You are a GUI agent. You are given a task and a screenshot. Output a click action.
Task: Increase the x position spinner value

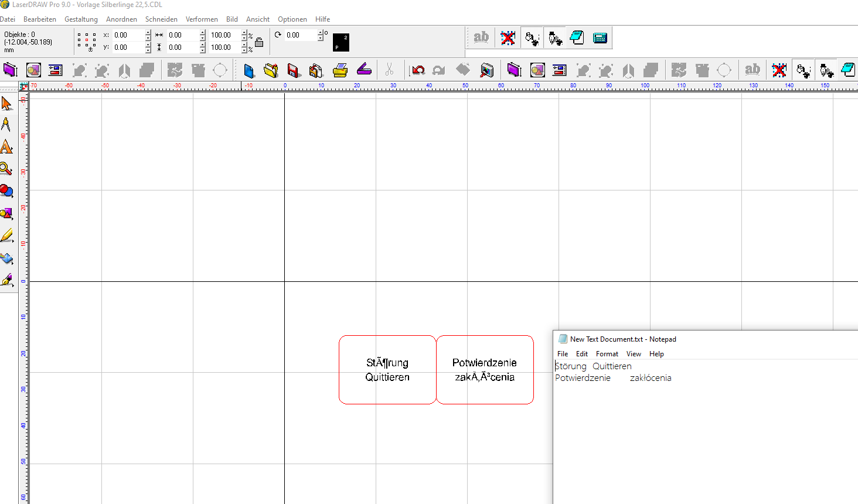click(148, 32)
